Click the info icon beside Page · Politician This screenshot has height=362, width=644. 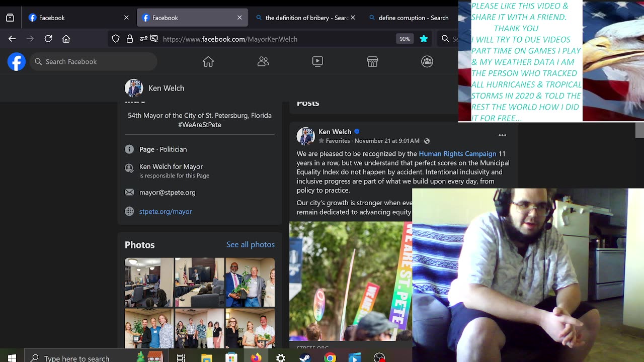129,149
